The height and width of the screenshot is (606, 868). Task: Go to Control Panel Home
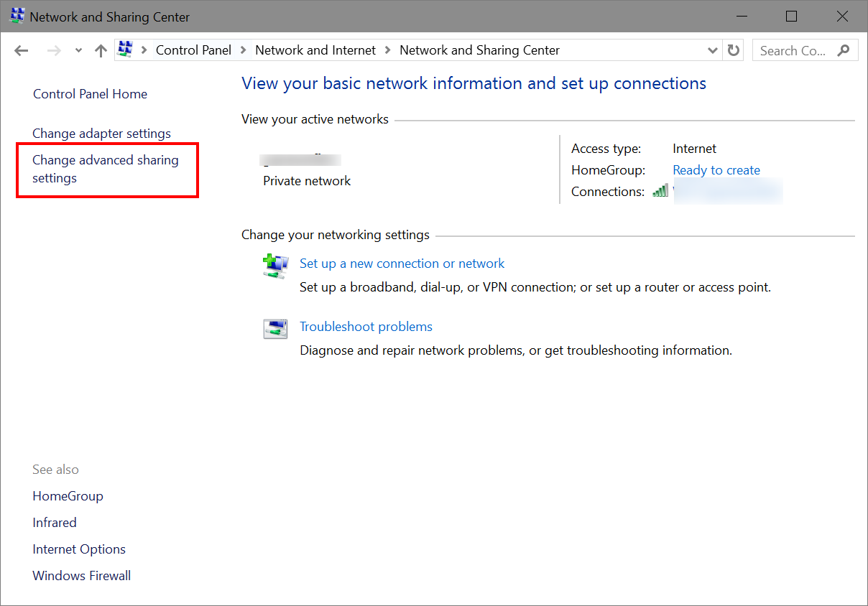[90, 94]
